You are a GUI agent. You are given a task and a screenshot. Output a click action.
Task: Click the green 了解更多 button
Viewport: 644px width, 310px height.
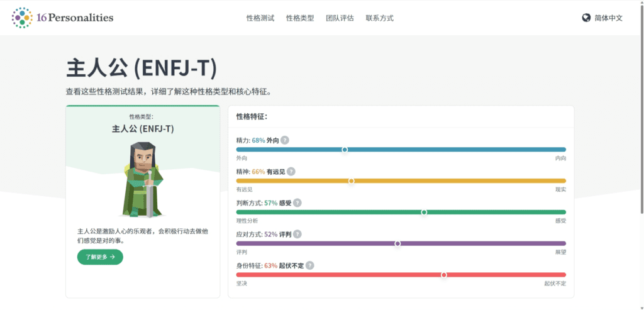100,257
